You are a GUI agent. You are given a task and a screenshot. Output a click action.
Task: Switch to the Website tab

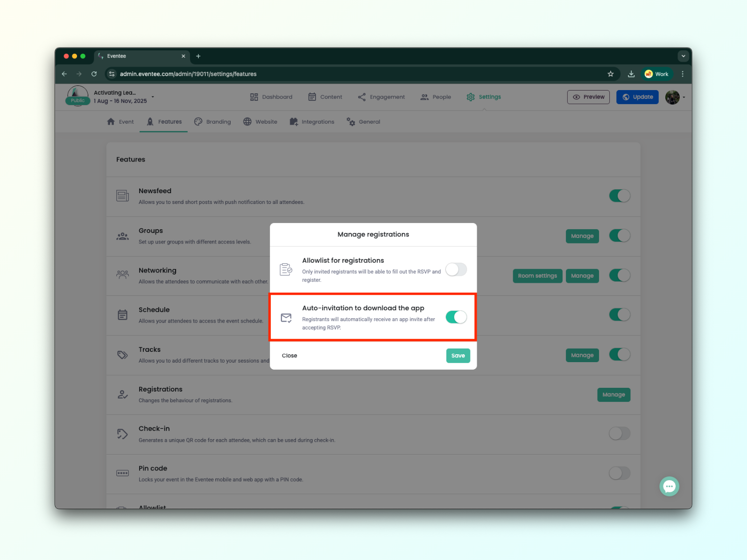260,122
